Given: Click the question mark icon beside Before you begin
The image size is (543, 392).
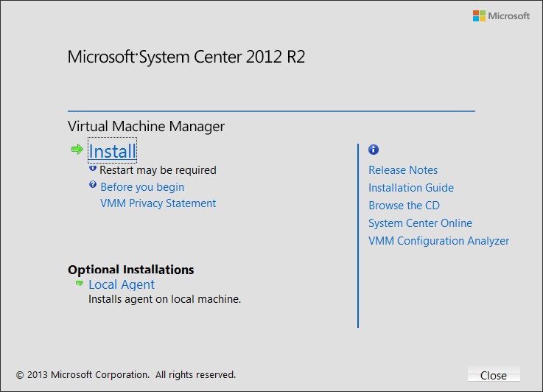Looking at the screenshot, I should [92, 184].
